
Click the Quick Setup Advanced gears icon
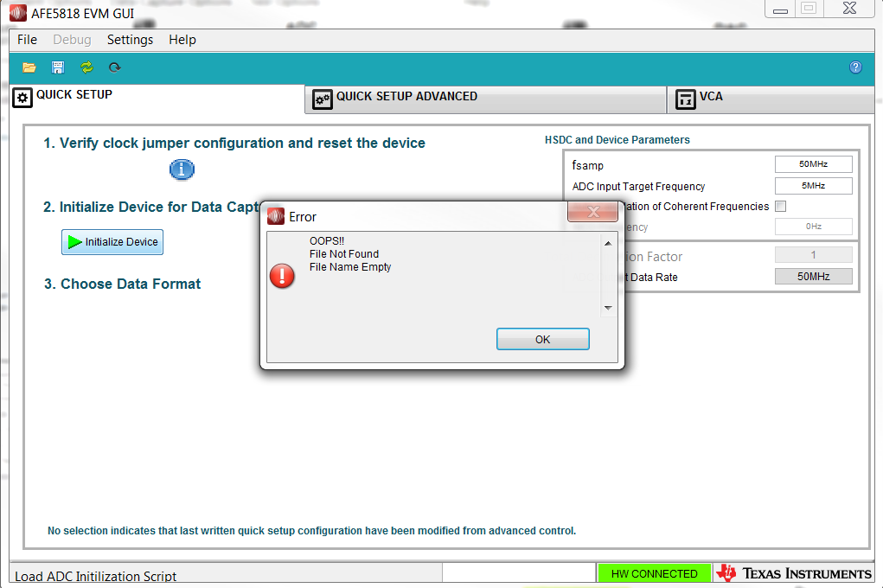322,99
